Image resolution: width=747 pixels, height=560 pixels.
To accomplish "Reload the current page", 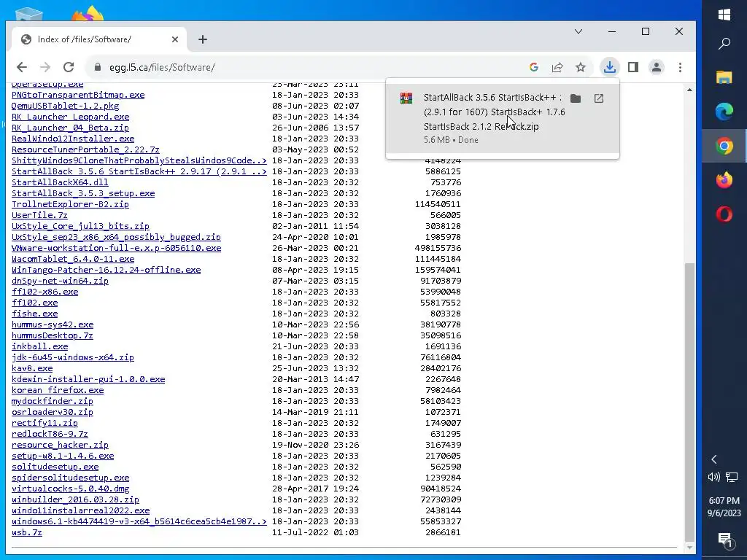I will pyautogui.click(x=69, y=67).
